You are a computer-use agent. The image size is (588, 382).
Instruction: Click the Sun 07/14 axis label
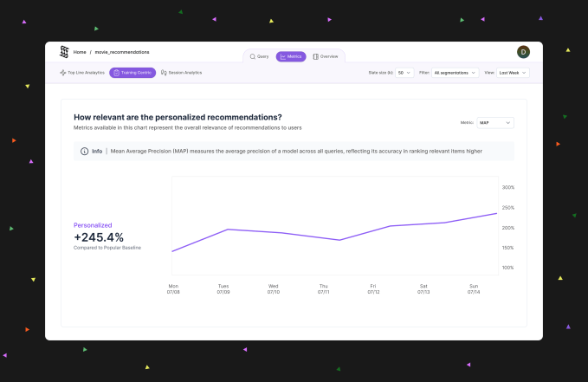[x=473, y=288]
